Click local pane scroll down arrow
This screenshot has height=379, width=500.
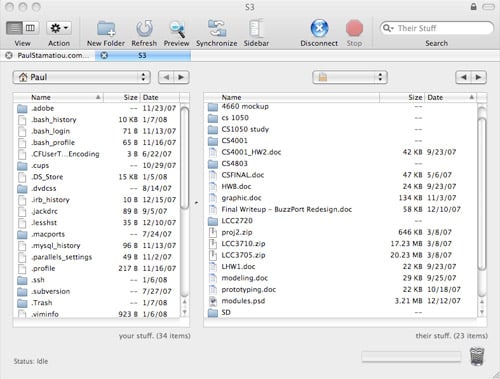coord(184,312)
